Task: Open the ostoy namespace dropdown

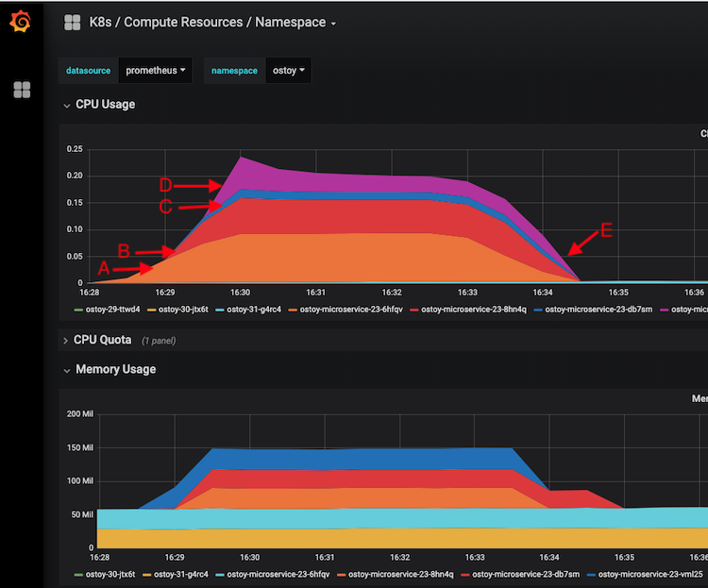Action: [289, 71]
